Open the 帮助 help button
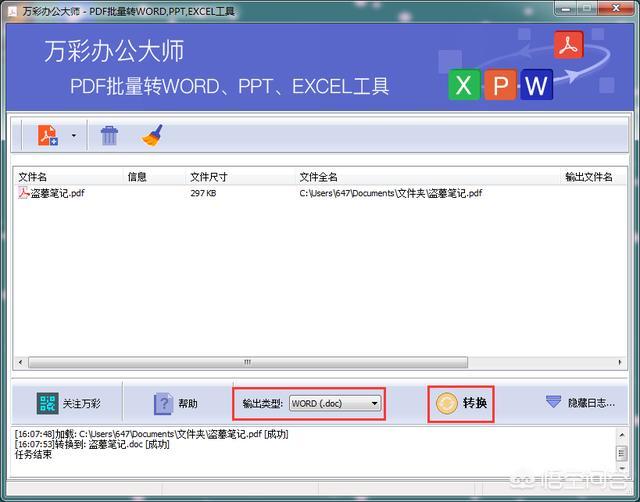This screenshot has height=502, width=640. [178, 403]
